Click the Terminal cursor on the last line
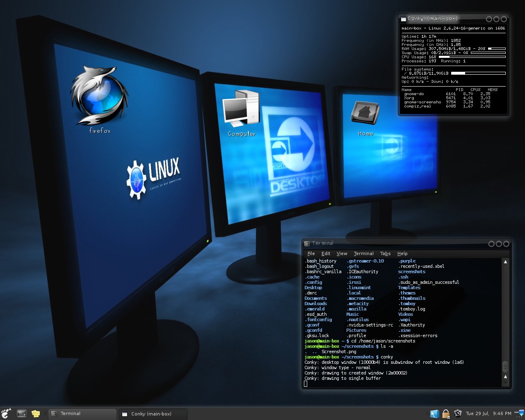The width and height of the screenshot is (525, 420). (306, 383)
